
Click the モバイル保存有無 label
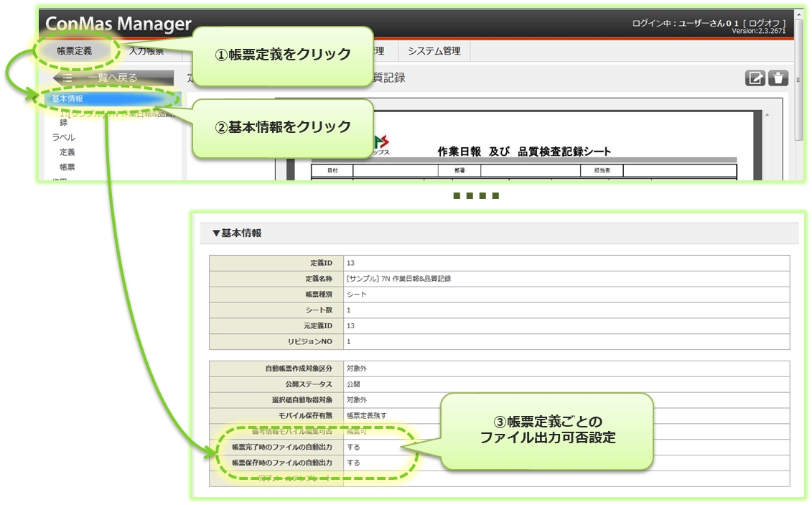pos(306,415)
